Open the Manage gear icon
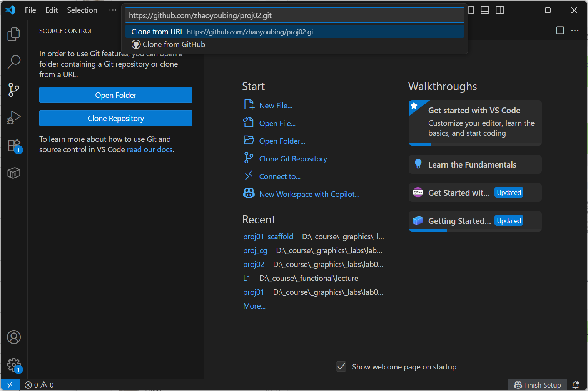The height and width of the screenshot is (391, 588). tap(14, 364)
